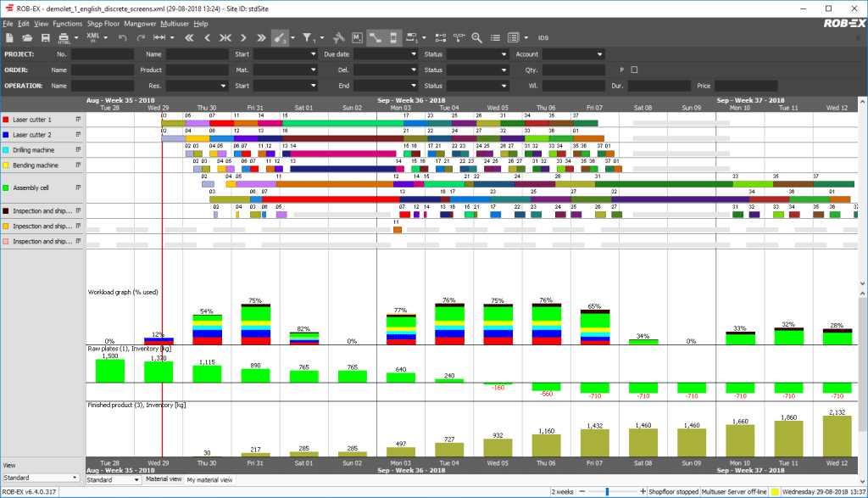Click the Save disk icon in toolbar
The width and height of the screenshot is (868, 498).
pos(45,38)
